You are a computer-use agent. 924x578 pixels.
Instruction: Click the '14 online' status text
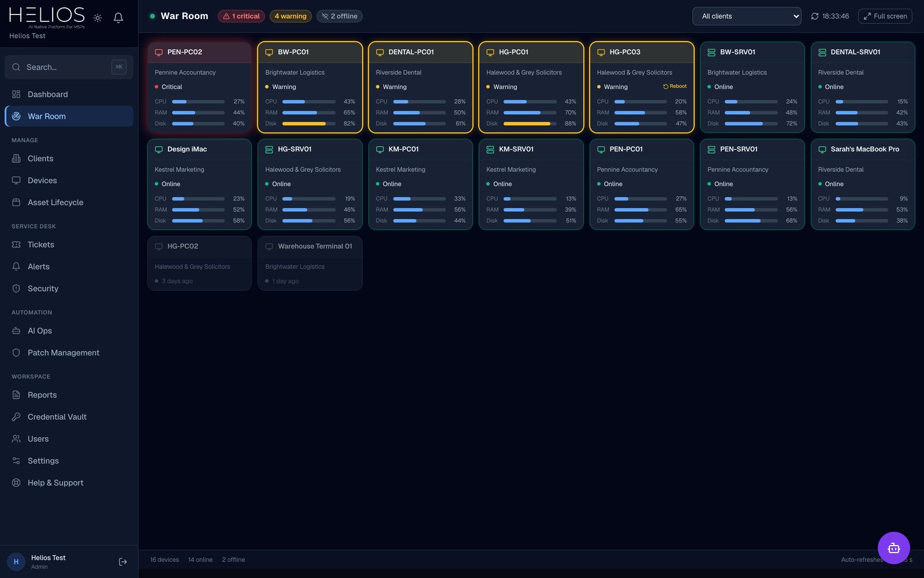click(x=200, y=560)
